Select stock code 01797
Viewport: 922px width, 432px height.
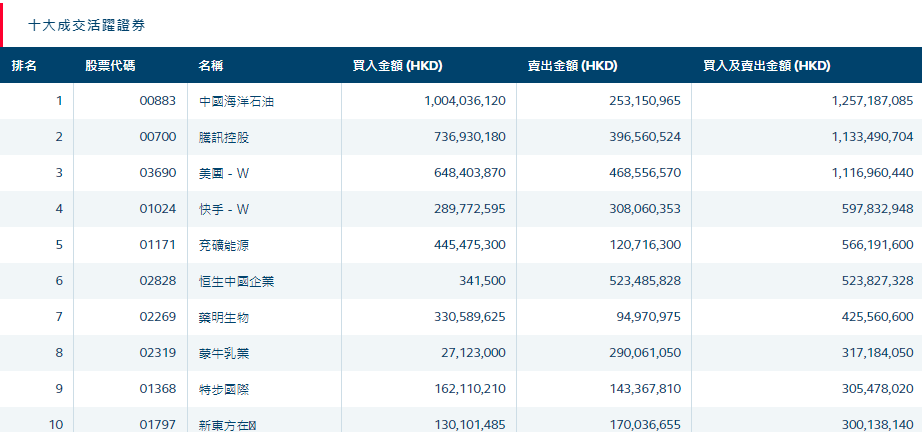pos(158,424)
